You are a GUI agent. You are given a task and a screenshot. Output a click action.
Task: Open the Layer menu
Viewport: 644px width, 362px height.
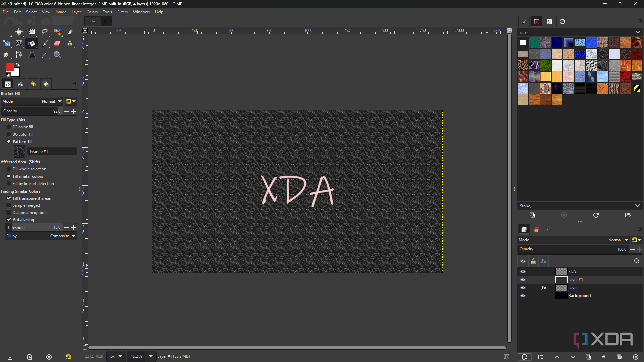(x=76, y=12)
